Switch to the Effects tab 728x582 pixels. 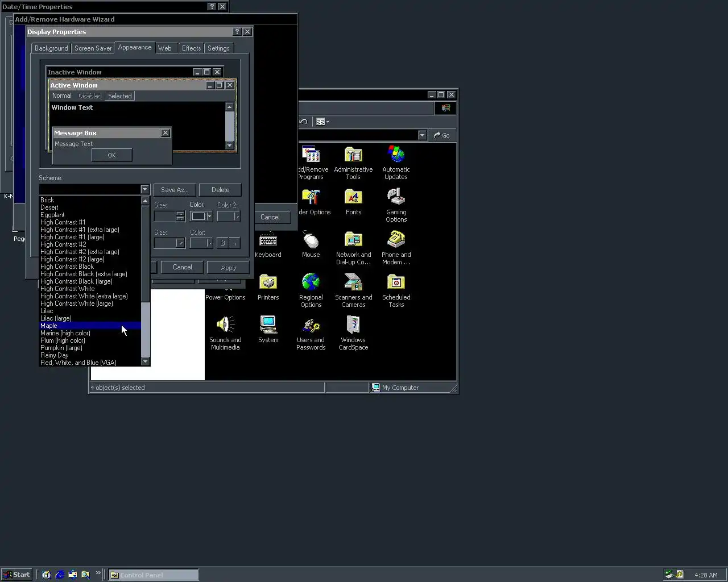[x=191, y=48]
